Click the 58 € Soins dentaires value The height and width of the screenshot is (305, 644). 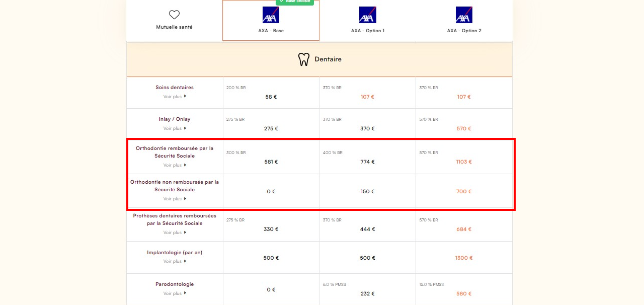coord(271,97)
